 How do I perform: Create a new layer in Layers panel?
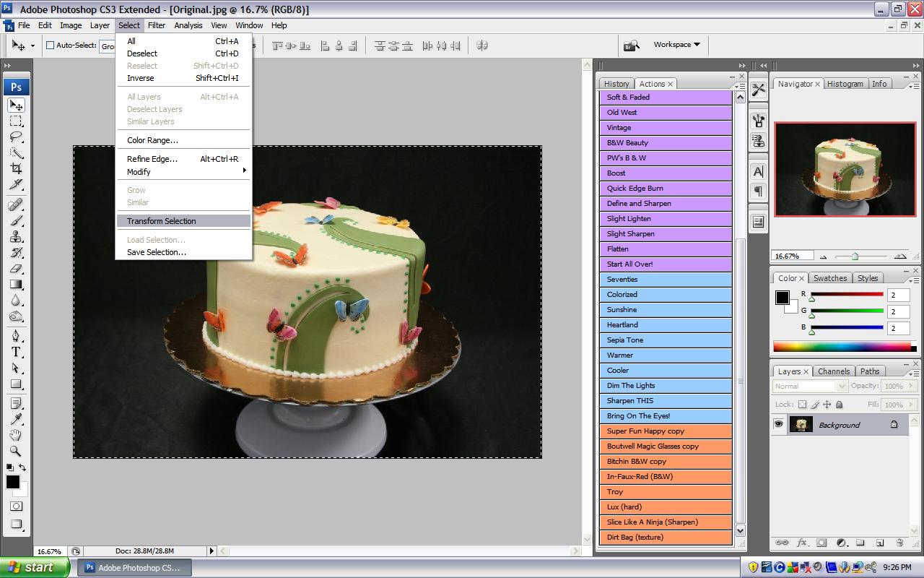880,543
